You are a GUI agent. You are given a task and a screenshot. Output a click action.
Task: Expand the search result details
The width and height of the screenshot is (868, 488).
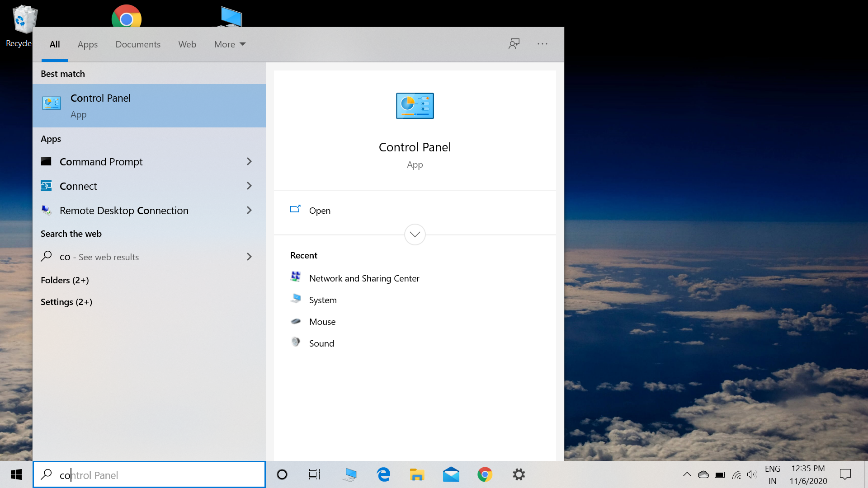(x=415, y=234)
